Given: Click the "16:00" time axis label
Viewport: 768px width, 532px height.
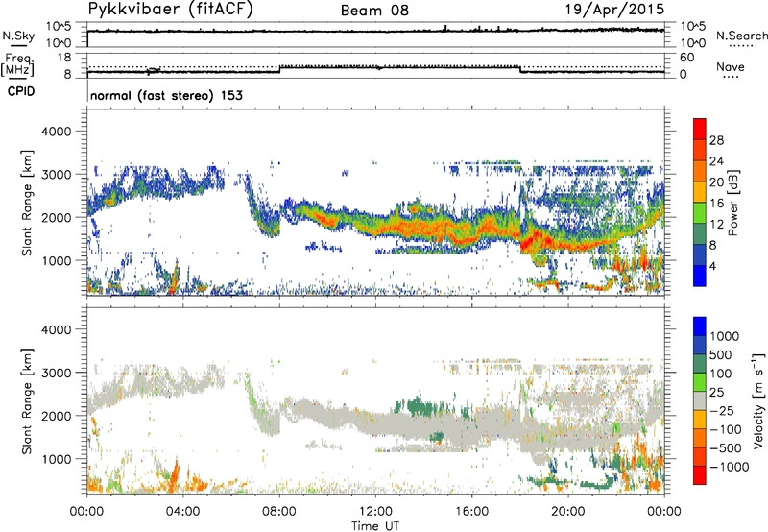Looking at the screenshot, I should coord(471,512).
